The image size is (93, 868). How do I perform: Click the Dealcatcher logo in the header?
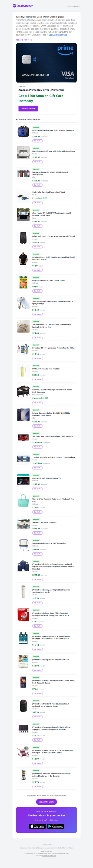[23, 6]
